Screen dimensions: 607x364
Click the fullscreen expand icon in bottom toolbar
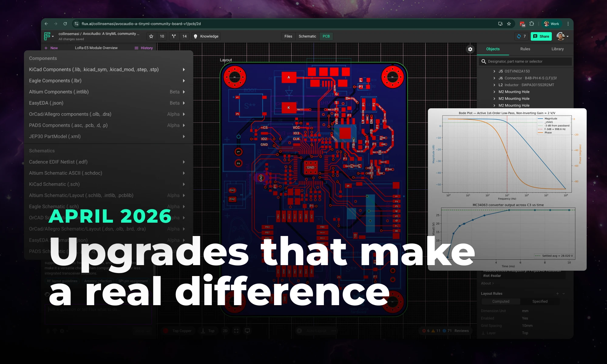pyautogui.click(x=236, y=331)
